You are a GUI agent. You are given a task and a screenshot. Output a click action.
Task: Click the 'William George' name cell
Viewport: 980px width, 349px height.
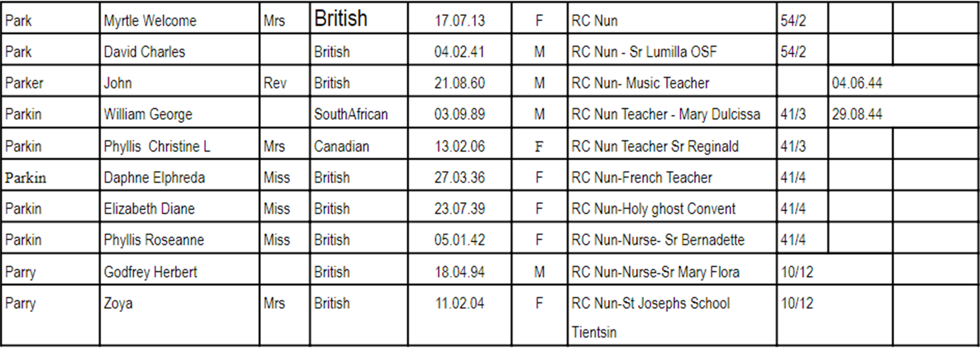coord(179,112)
